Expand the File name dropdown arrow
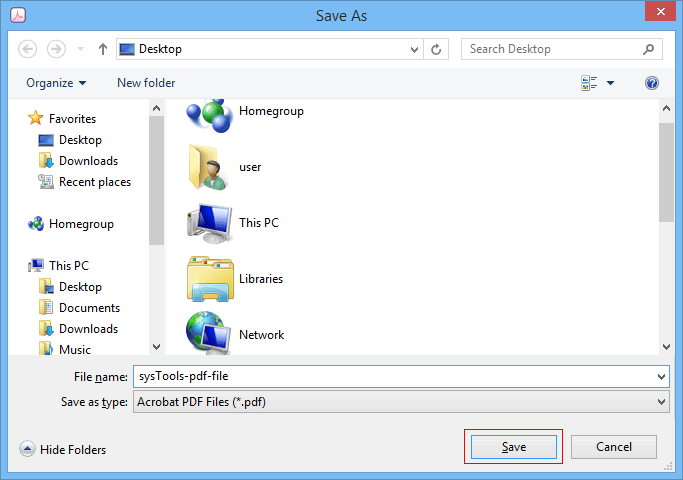The width and height of the screenshot is (683, 480). [661, 377]
